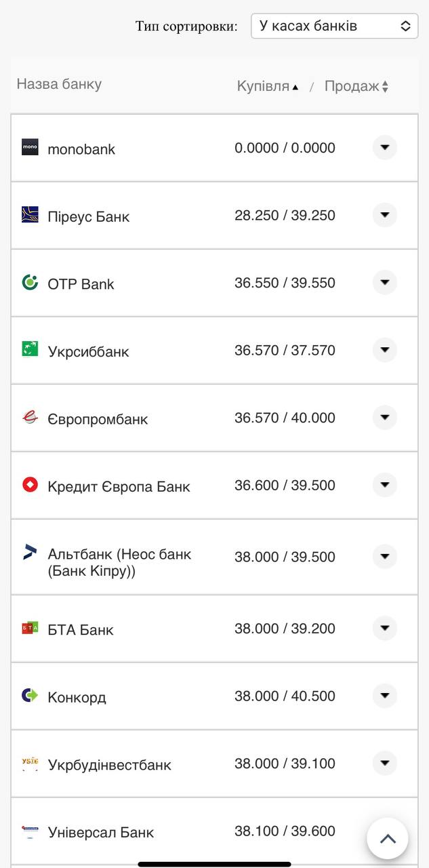Click the Укрбудінвестбанк rate value
This screenshot has width=429, height=868.
284,763
